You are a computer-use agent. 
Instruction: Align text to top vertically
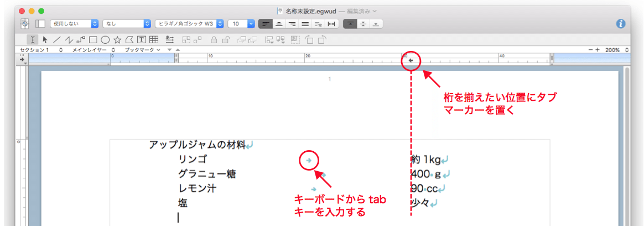click(350, 24)
